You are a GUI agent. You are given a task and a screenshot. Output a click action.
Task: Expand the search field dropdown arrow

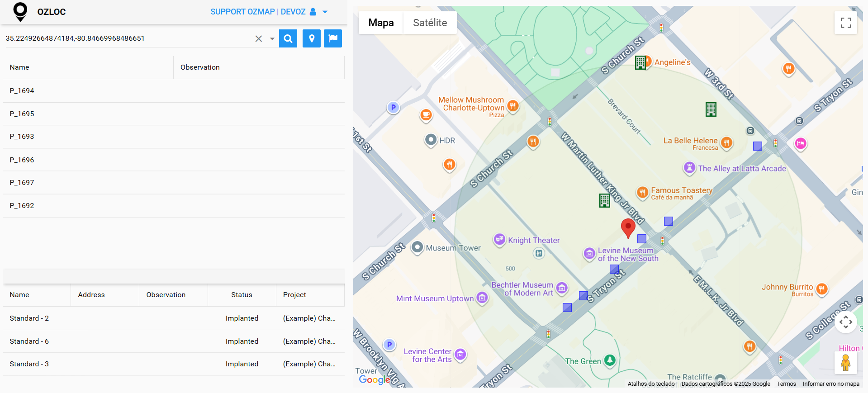272,39
